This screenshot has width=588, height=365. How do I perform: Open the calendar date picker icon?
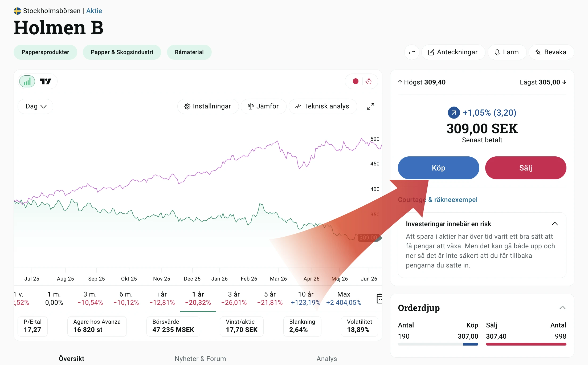(379, 298)
